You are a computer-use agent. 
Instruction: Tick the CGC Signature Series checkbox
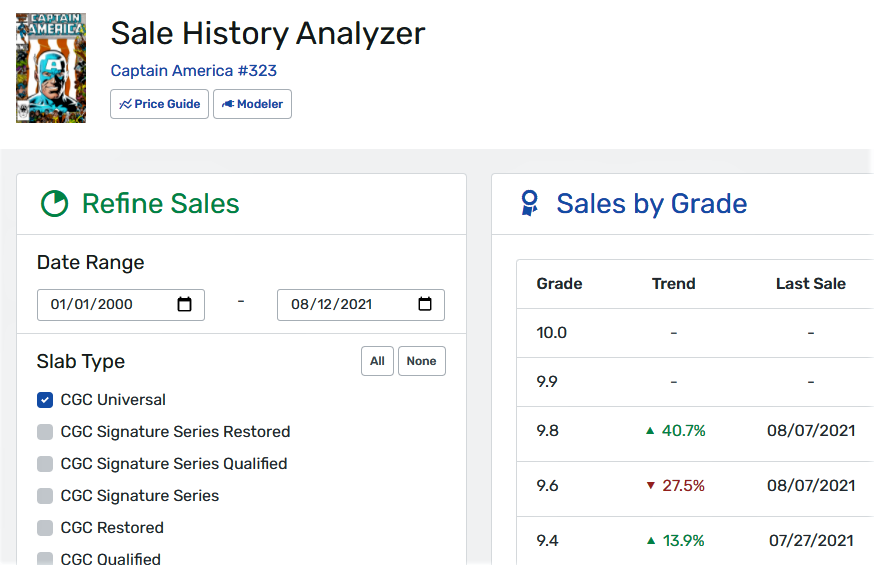coord(45,496)
